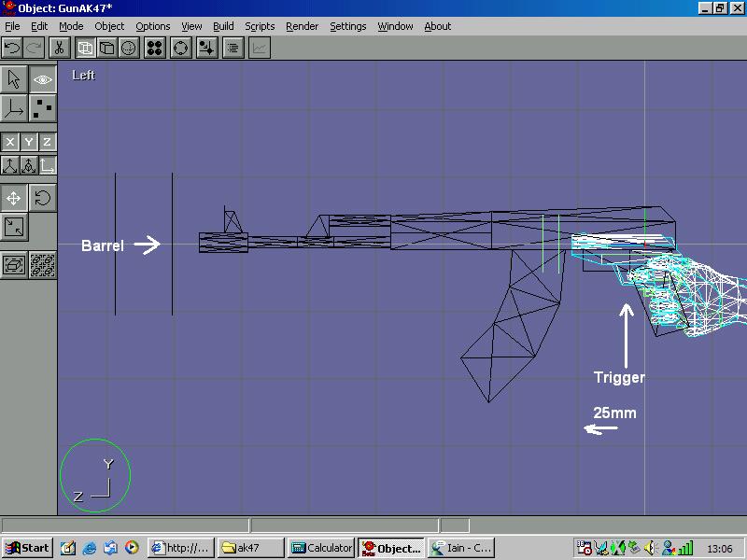Click the Left viewport label
This screenshot has width=747, height=560.
(83, 76)
